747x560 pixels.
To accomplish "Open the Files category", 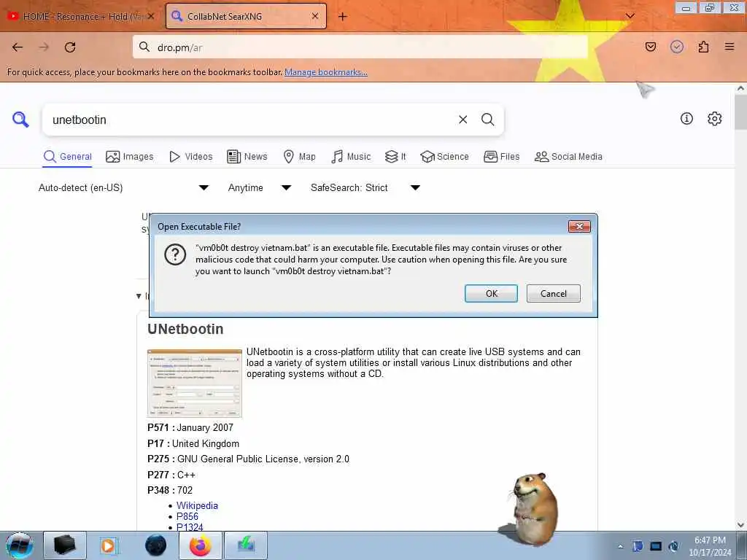I will [501, 157].
